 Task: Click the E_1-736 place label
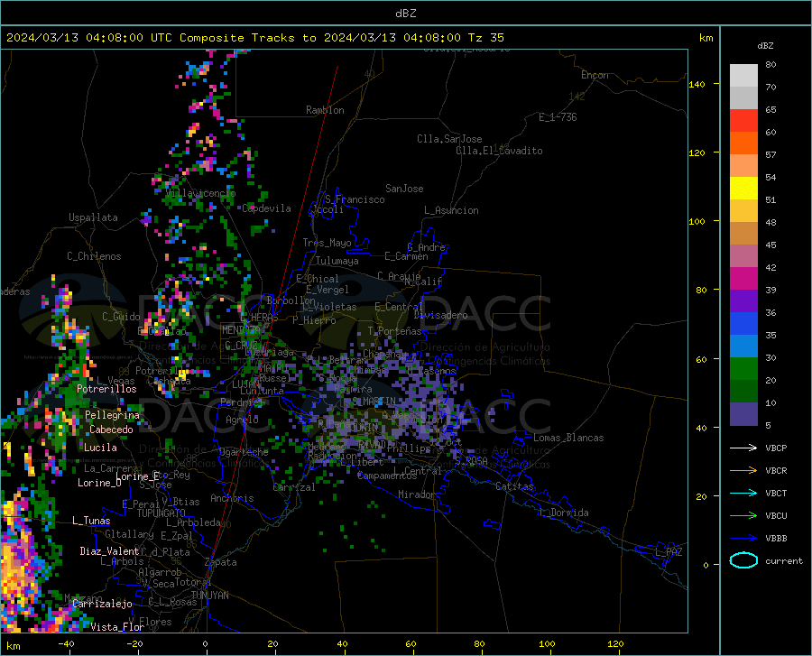pyautogui.click(x=558, y=117)
